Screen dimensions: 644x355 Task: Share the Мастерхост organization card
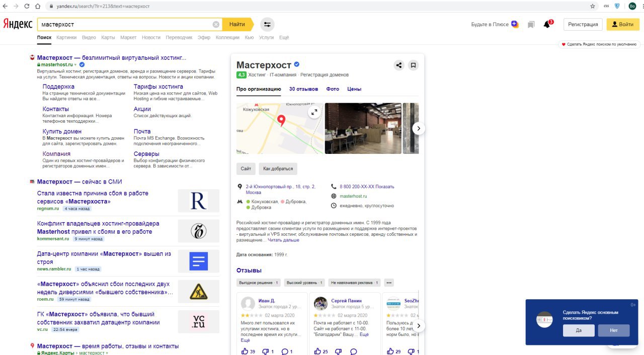point(398,65)
